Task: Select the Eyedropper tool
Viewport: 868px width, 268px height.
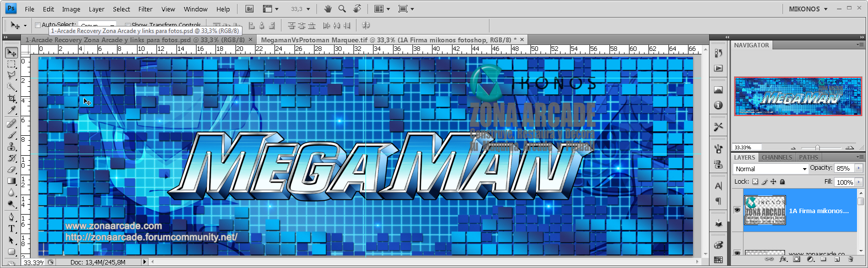Action: [x=11, y=110]
